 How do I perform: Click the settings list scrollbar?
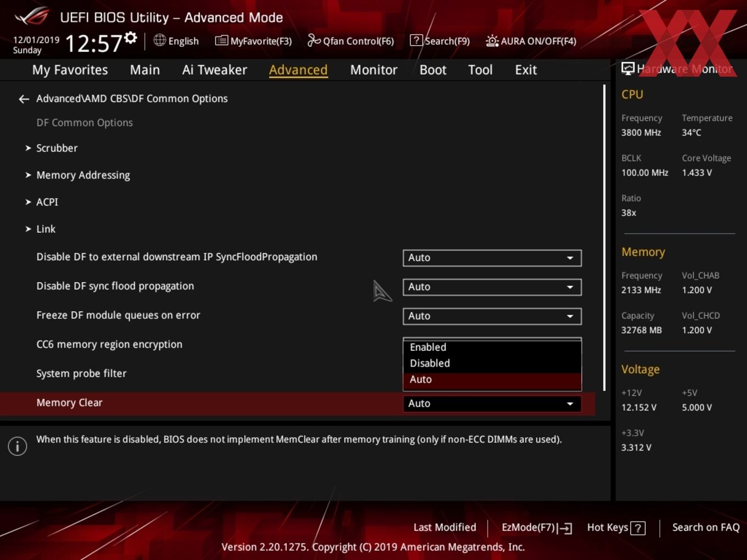(605, 237)
